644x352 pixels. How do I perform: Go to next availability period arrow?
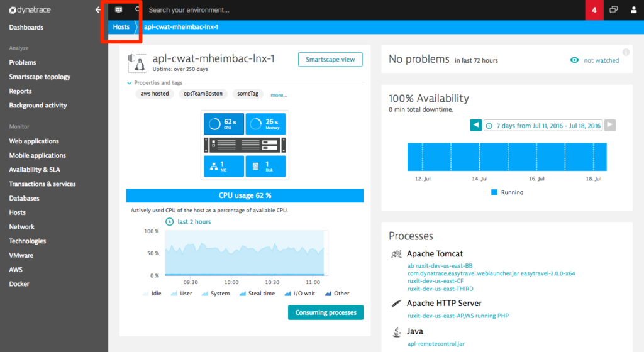click(x=610, y=125)
